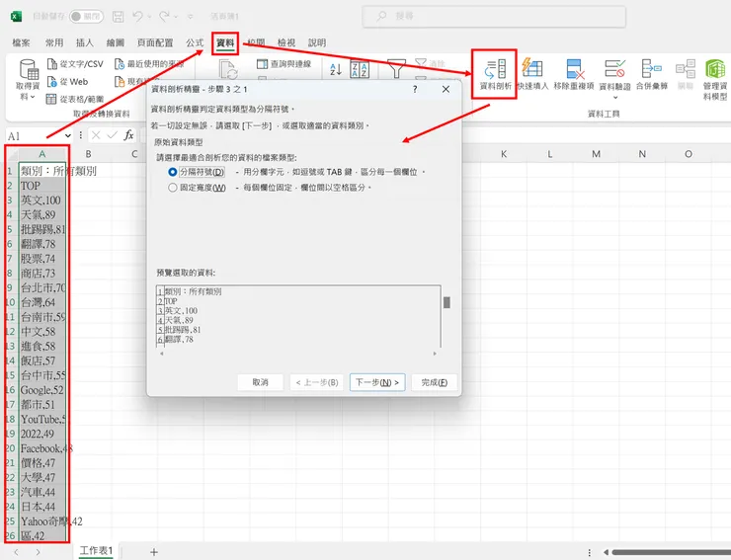Click the add new sheet plus icon
The width and height of the screenshot is (731, 560).
coord(154,552)
